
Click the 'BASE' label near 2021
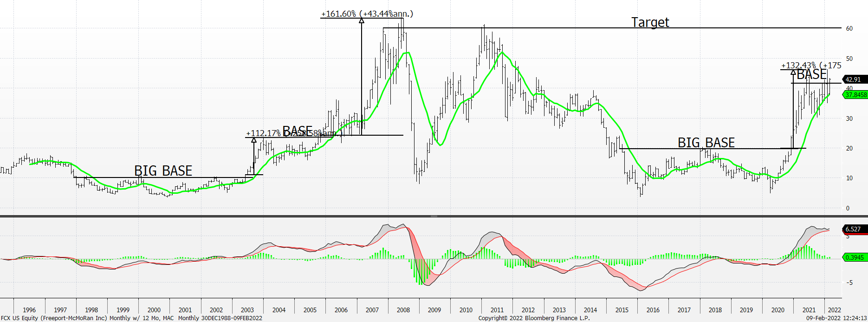pyautogui.click(x=812, y=74)
